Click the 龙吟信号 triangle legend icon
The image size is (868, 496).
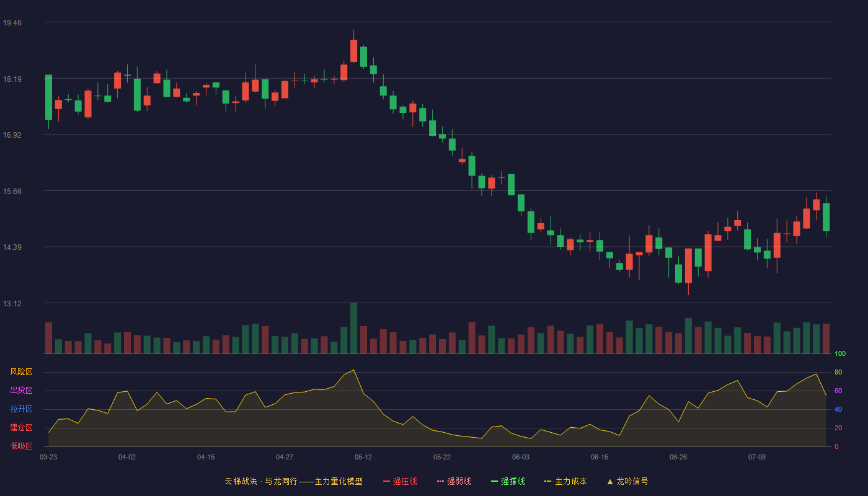coord(610,481)
